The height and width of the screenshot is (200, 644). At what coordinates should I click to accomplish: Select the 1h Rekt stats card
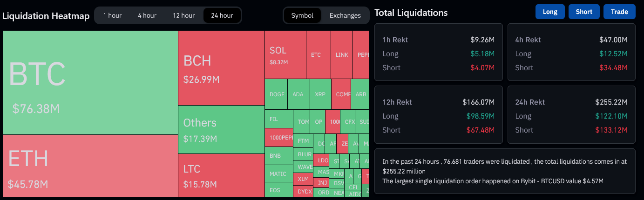coord(438,52)
